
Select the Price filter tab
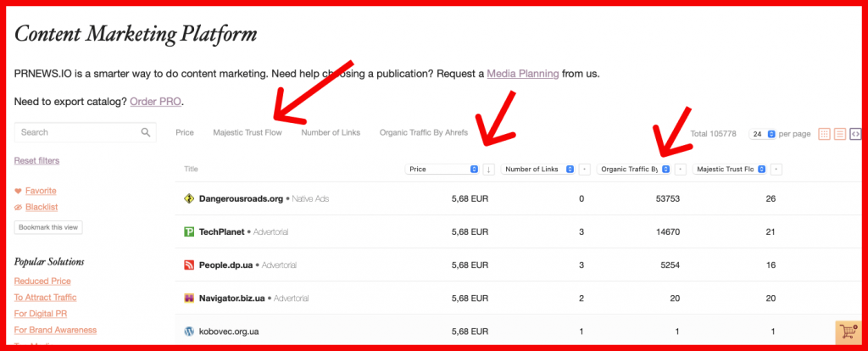185,133
